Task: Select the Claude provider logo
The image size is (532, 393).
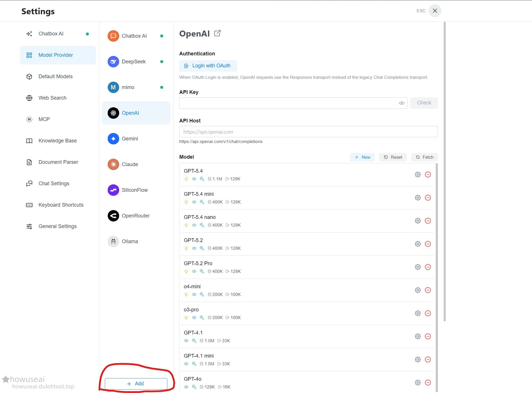Action: [x=113, y=164]
